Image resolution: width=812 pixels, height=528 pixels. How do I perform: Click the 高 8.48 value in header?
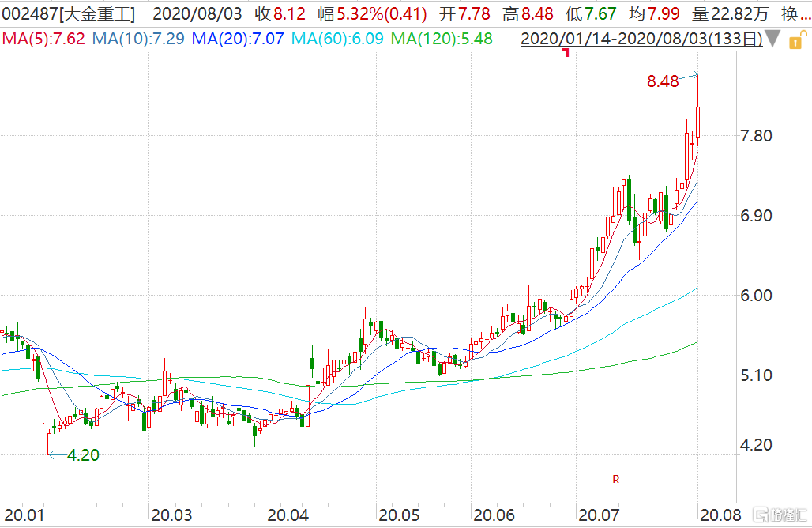pos(528,14)
